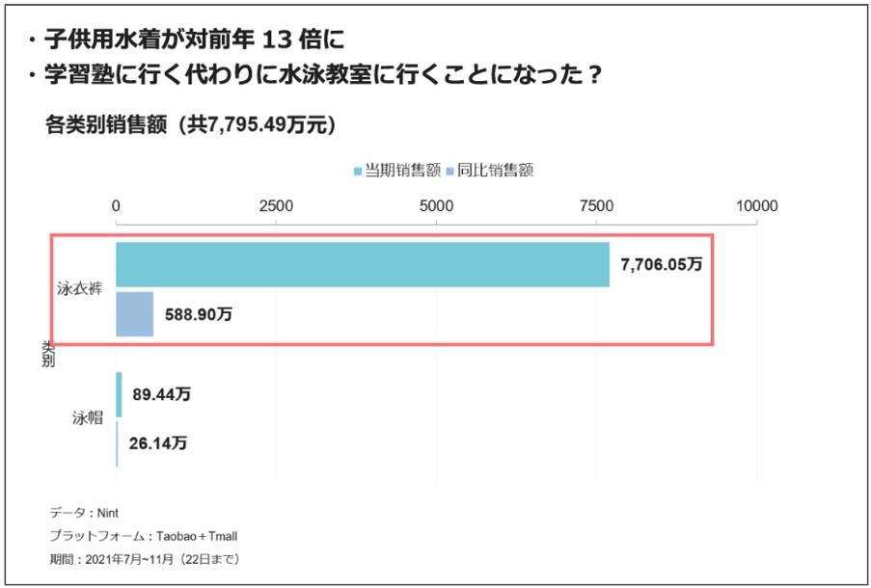Toggle the 当期销售额 legend label
Viewport: 871px width, 588px height.
(401, 171)
